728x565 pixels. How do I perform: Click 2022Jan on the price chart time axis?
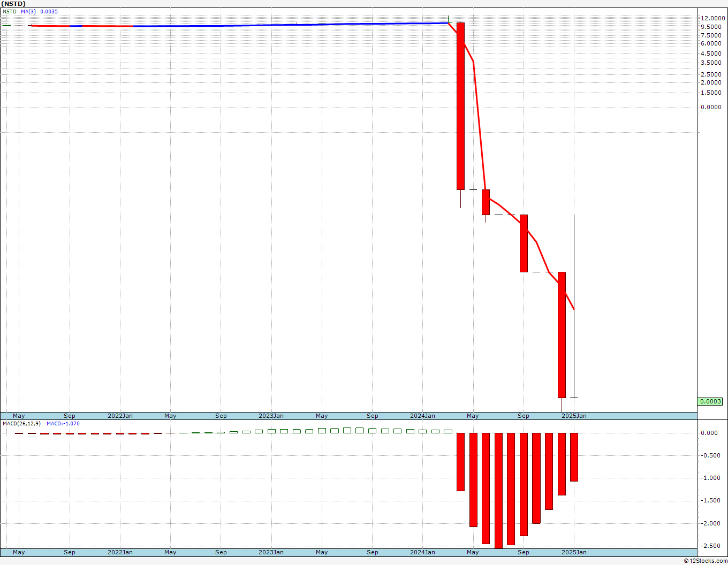tap(120, 416)
